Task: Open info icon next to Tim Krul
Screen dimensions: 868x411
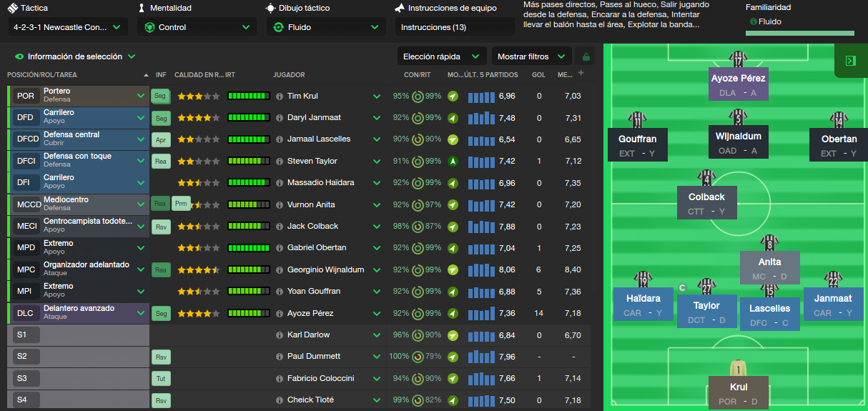Action: 280,96
